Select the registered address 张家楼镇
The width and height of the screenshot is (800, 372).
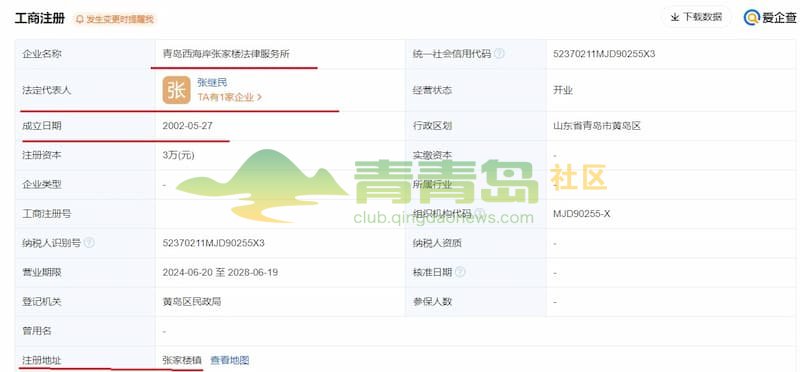click(x=182, y=360)
